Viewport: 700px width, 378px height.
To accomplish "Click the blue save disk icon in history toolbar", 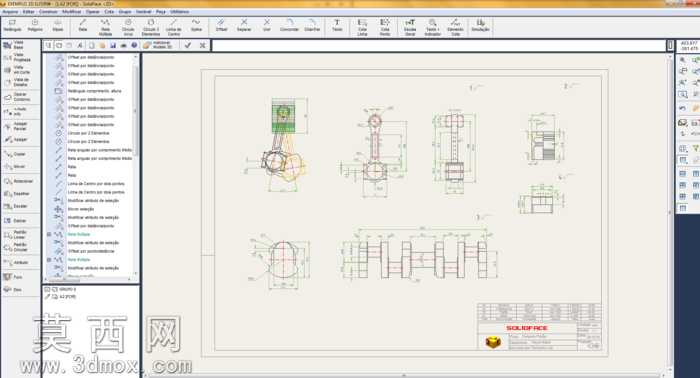I will tap(112, 45).
